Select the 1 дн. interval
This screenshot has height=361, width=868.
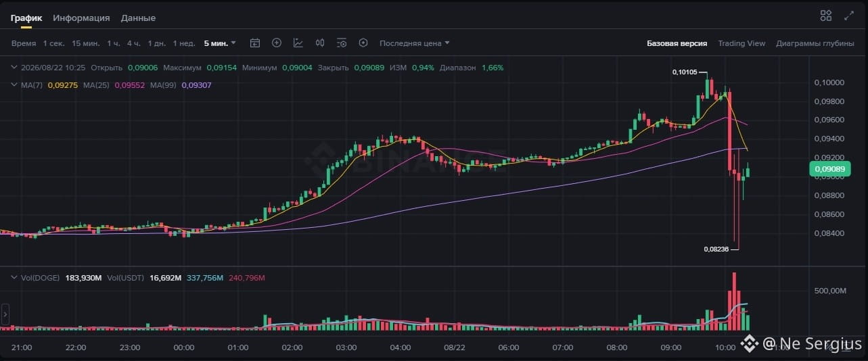point(157,43)
